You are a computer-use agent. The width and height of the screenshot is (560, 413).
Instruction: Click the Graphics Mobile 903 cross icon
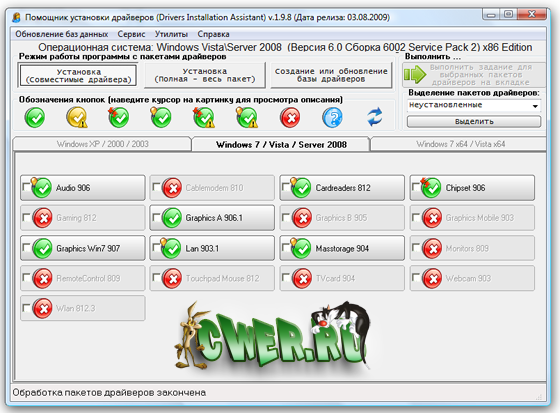click(432, 218)
